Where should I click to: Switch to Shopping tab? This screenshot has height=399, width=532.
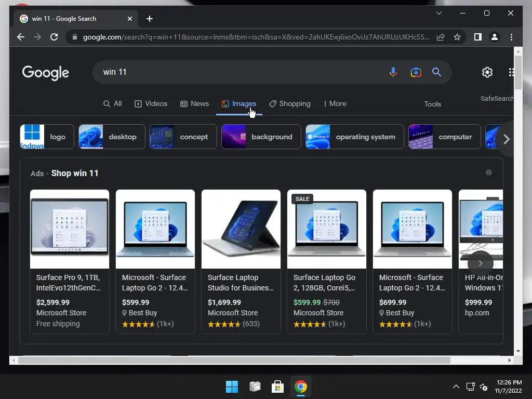click(x=290, y=103)
